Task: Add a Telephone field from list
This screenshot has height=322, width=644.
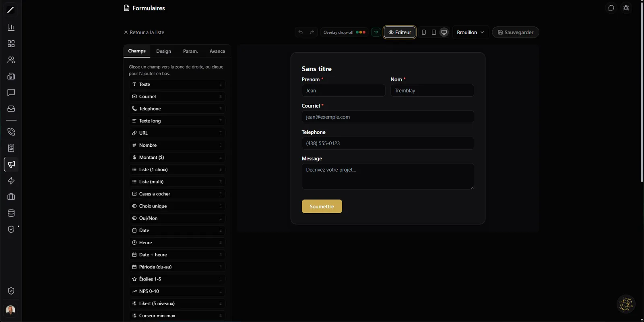Action: (177, 108)
